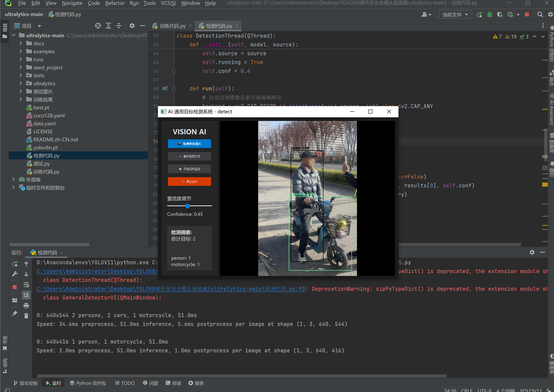Toggle scroll-to-end icon in run console
The width and height of the screenshot is (554, 392).
coord(26,295)
